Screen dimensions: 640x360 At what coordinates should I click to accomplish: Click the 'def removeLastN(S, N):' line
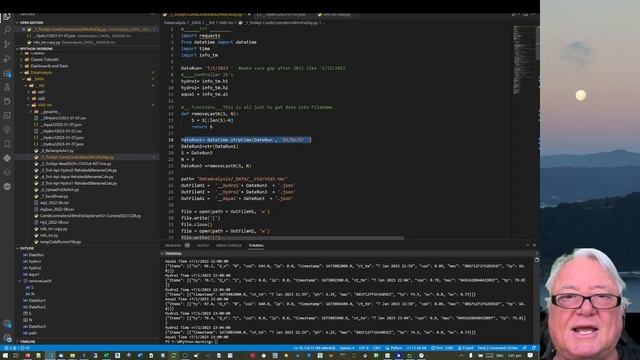(x=209, y=114)
